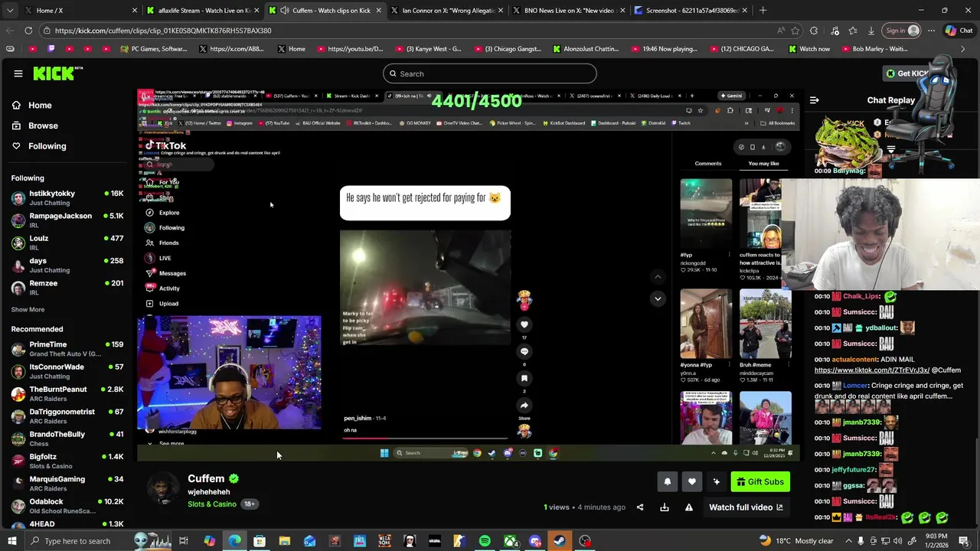
Task: Open hstikkytokky channel in Following list
Action: click(67, 197)
